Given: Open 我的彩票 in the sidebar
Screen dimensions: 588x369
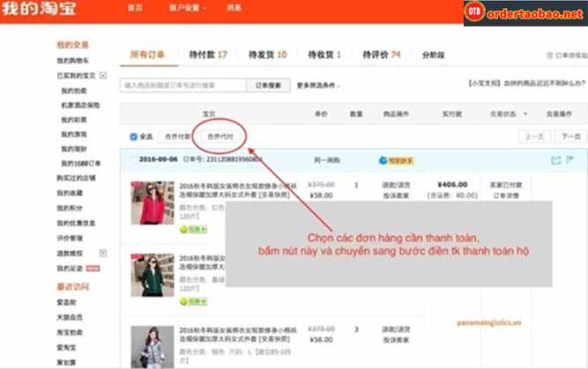Looking at the screenshot, I should (74, 120).
